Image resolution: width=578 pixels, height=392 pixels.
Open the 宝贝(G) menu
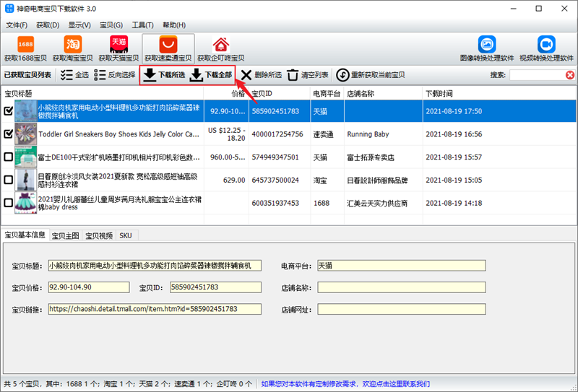point(111,25)
